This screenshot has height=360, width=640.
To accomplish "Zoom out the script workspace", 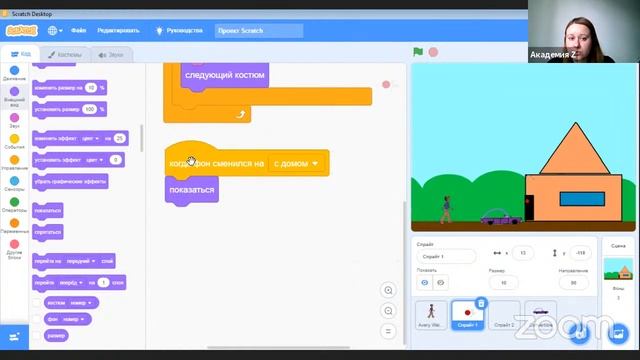I will (388, 311).
